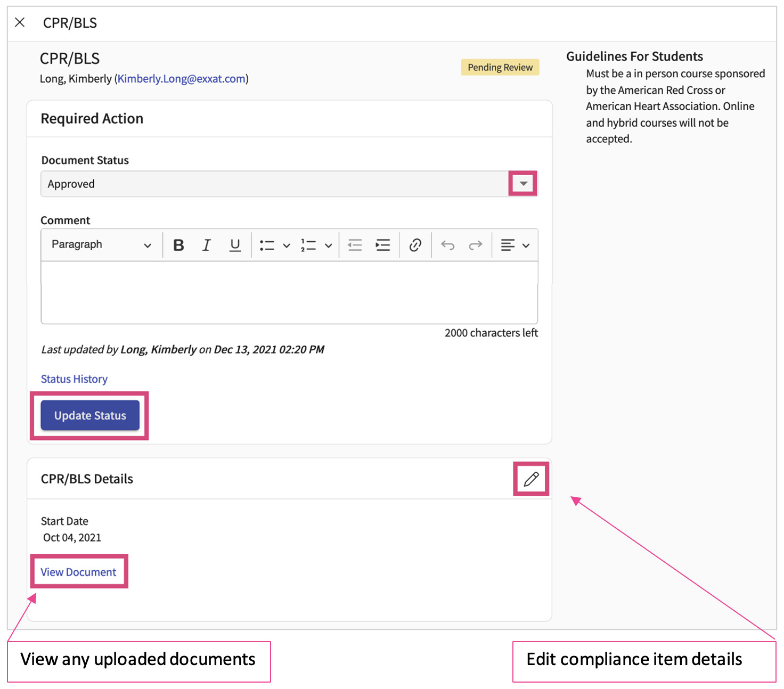Open the Document Status dropdown arrow
This screenshot has height=689, width=784.
click(523, 184)
